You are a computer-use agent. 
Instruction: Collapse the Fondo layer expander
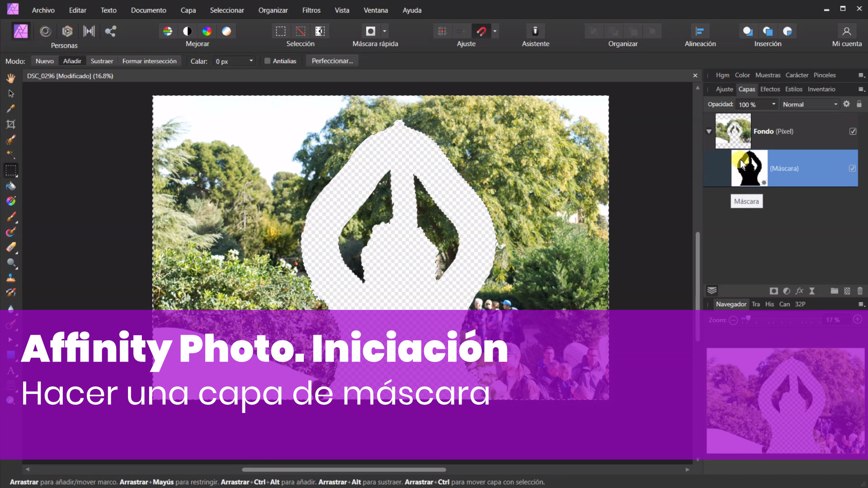coord(709,131)
